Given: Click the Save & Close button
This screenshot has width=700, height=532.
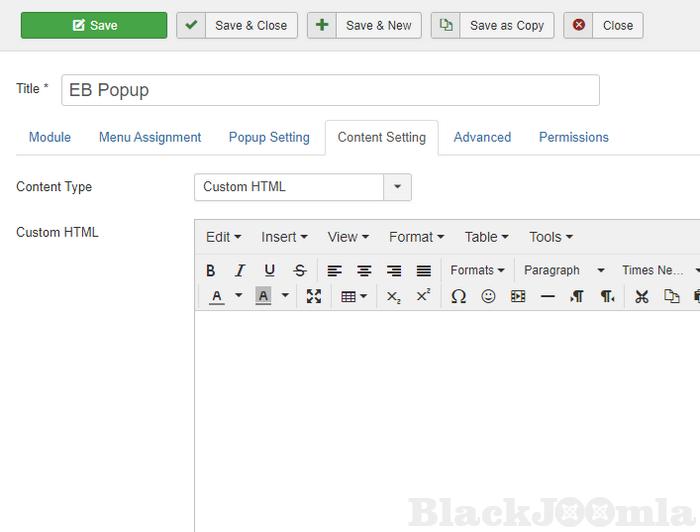Looking at the screenshot, I should tap(237, 25).
